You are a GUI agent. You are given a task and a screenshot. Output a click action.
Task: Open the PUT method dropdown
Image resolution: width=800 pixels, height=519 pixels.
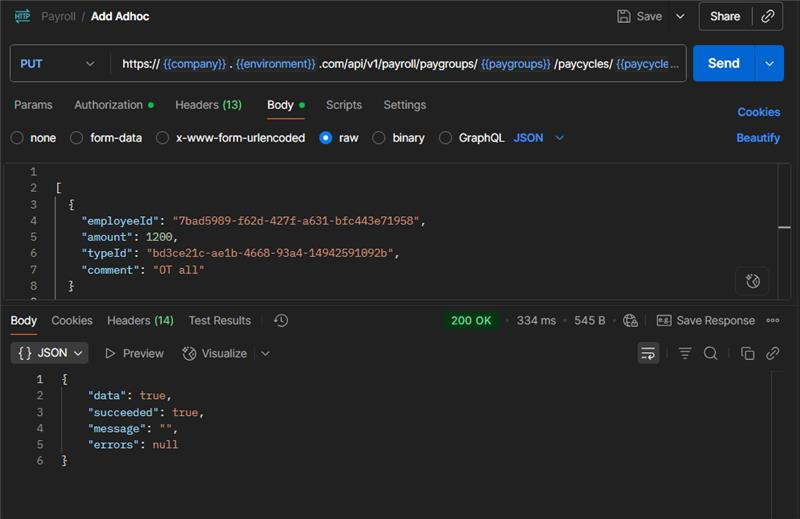point(58,63)
